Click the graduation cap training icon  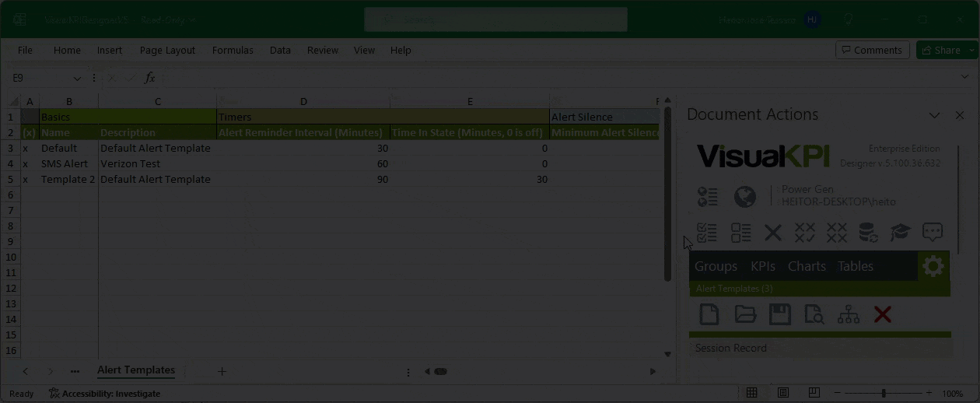pyautogui.click(x=900, y=232)
